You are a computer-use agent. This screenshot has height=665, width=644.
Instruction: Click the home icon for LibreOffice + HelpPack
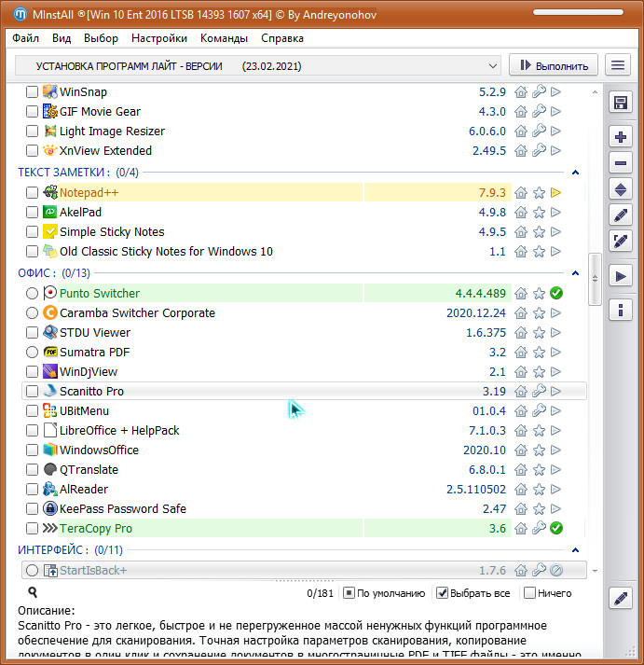click(521, 431)
